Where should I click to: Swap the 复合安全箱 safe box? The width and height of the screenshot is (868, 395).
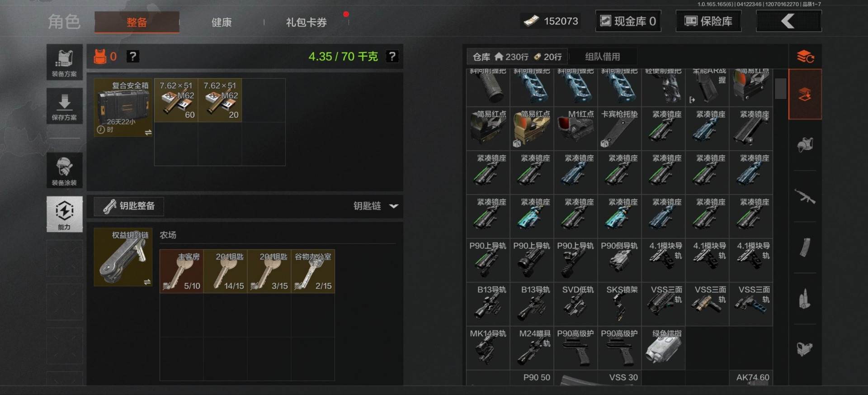(148, 133)
